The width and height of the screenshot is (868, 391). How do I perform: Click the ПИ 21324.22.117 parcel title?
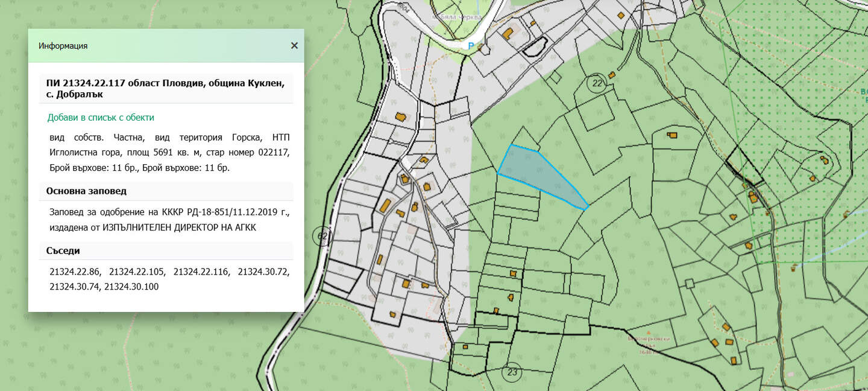coord(165,89)
